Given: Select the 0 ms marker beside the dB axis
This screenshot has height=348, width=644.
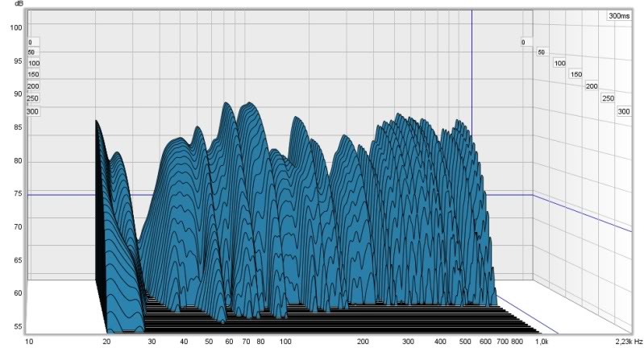Looking at the screenshot, I should click(30, 42).
